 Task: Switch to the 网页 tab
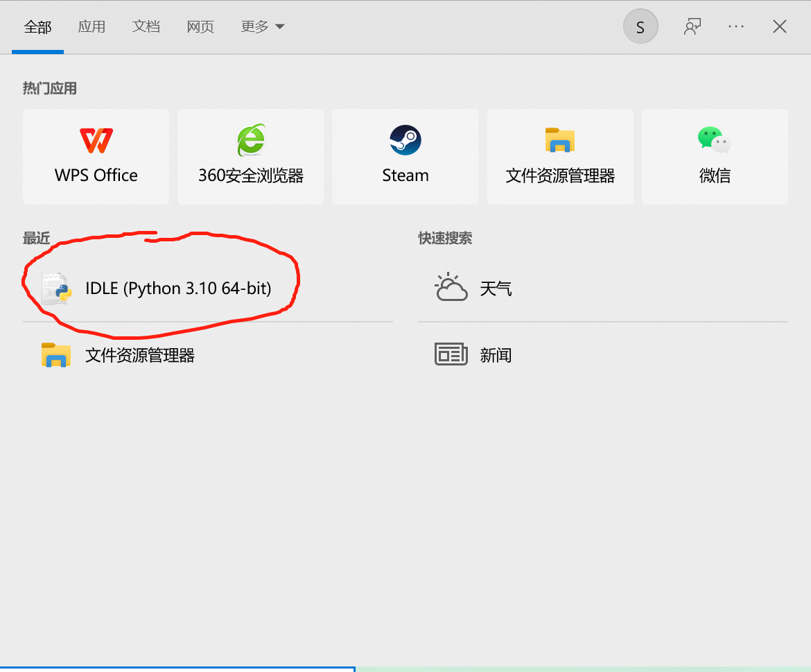[200, 27]
